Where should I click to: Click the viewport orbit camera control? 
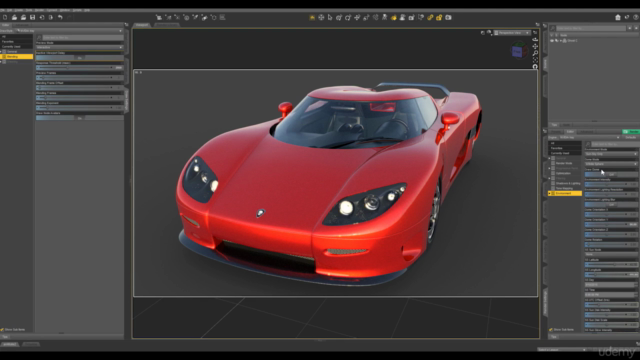535,40
